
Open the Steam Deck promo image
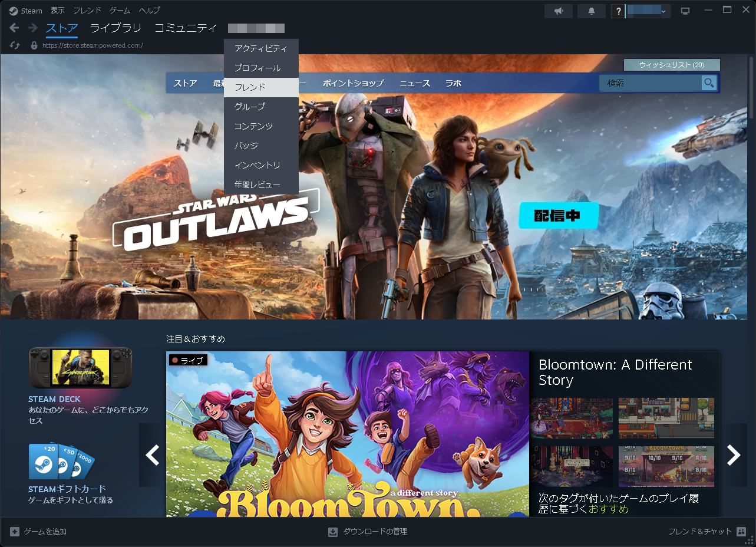point(81,368)
